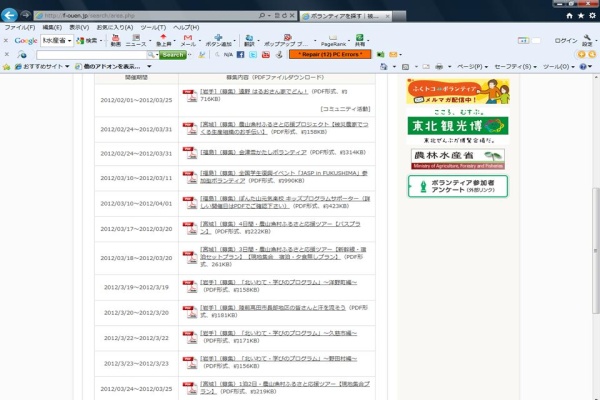Click the YouTube icon in toolbar
The width and height of the screenshot is (600, 400).
pos(266,55)
